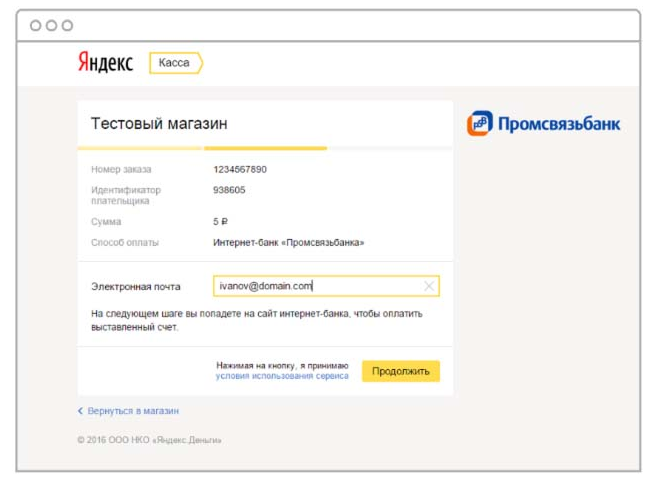Open условия использования сервиса link
Image resolution: width=658 pixels, height=485 pixels.
(x=282, y=376)
